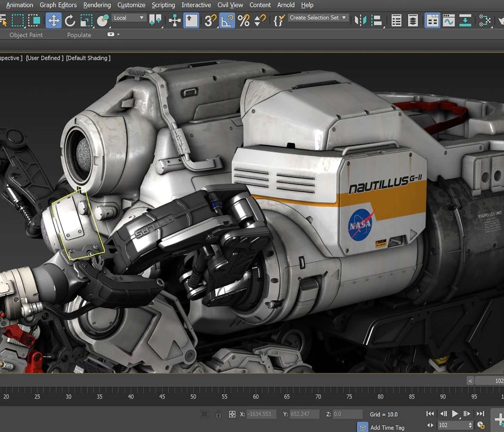Click Edit Named Selection Sets icon

[279, 21]
